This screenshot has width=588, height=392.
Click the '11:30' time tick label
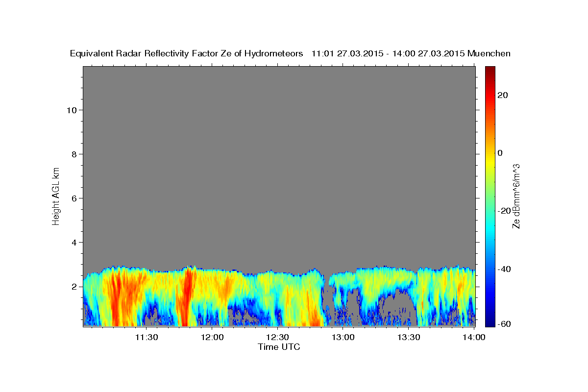tap(146, 337)
